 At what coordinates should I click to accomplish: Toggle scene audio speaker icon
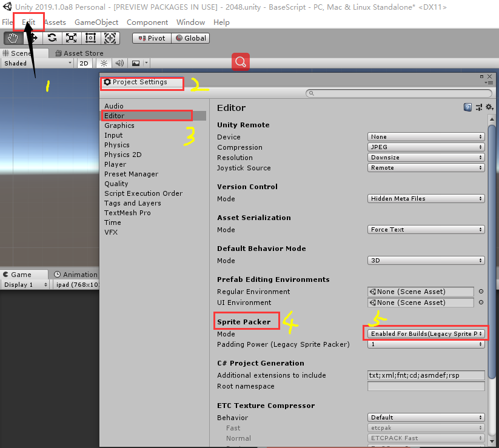[119, 63]
